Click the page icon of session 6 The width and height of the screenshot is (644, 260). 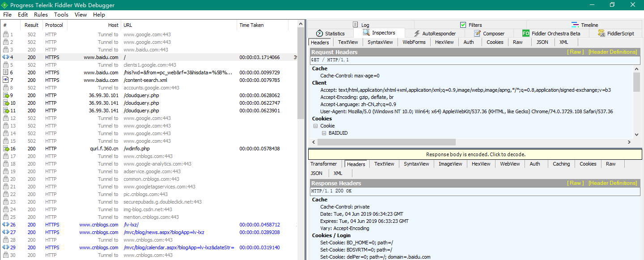pyautogui.click(x=6, y=72)
